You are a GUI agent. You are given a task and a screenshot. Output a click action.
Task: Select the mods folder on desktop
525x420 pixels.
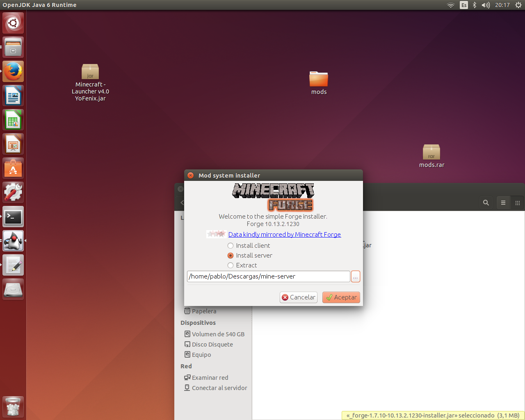[319, 83]
